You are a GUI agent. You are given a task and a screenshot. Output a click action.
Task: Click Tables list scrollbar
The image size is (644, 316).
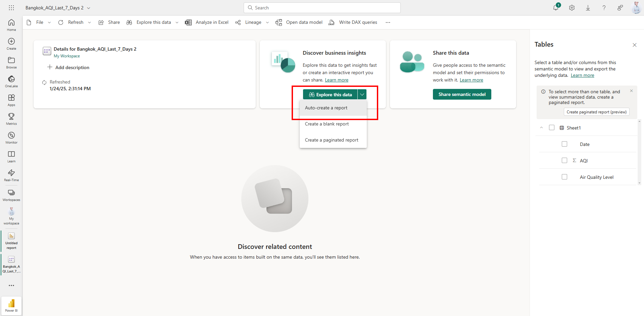click(x=639, y=152)
